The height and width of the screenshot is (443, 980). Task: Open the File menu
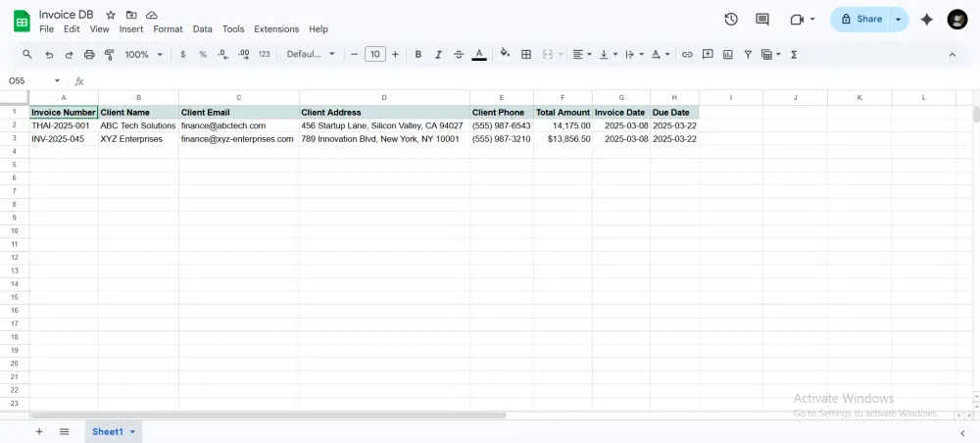[46, 29]
